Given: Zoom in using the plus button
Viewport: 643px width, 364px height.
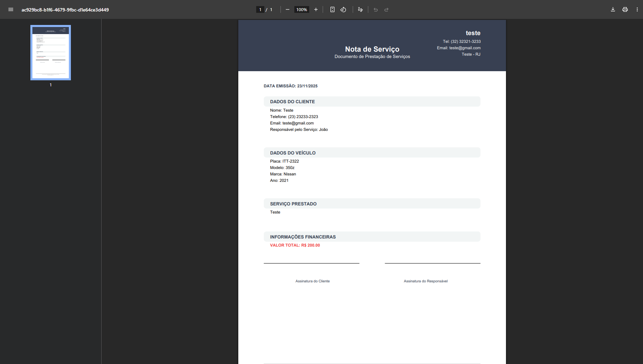Looking at the screenshot, I should pos(316,9).
